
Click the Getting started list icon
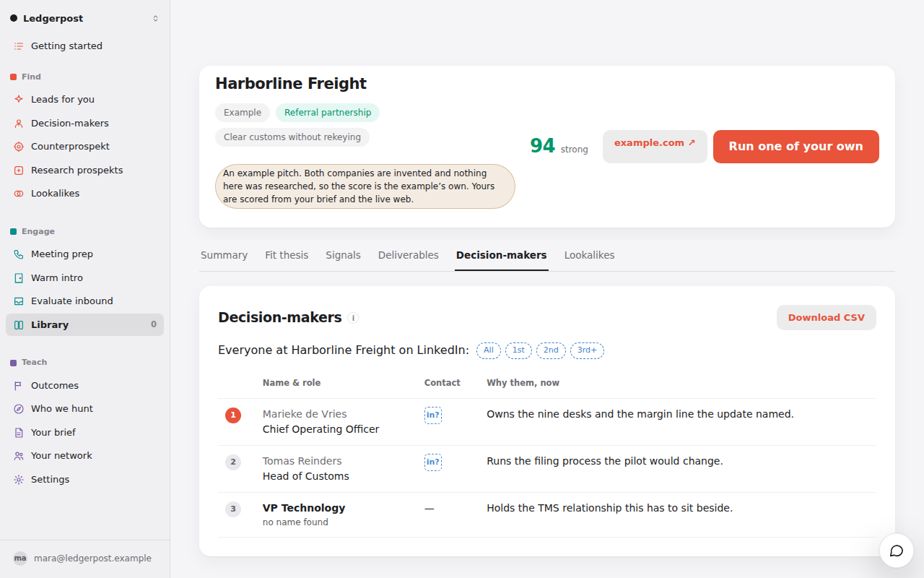point(19,46)
